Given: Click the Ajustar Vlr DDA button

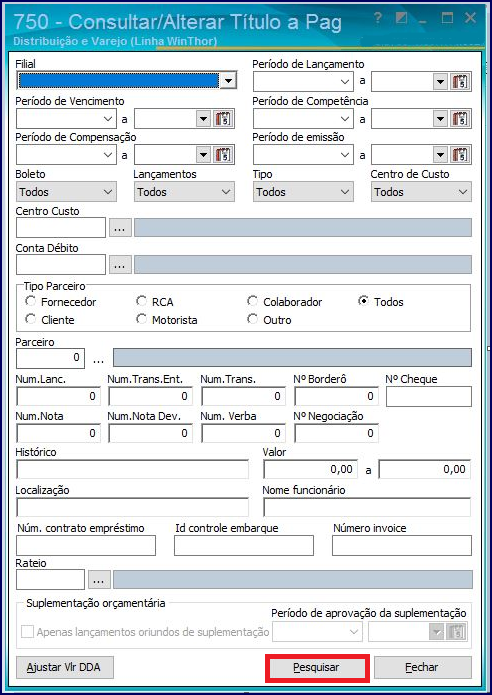Looking at the screenshot, I should (65, 668).
